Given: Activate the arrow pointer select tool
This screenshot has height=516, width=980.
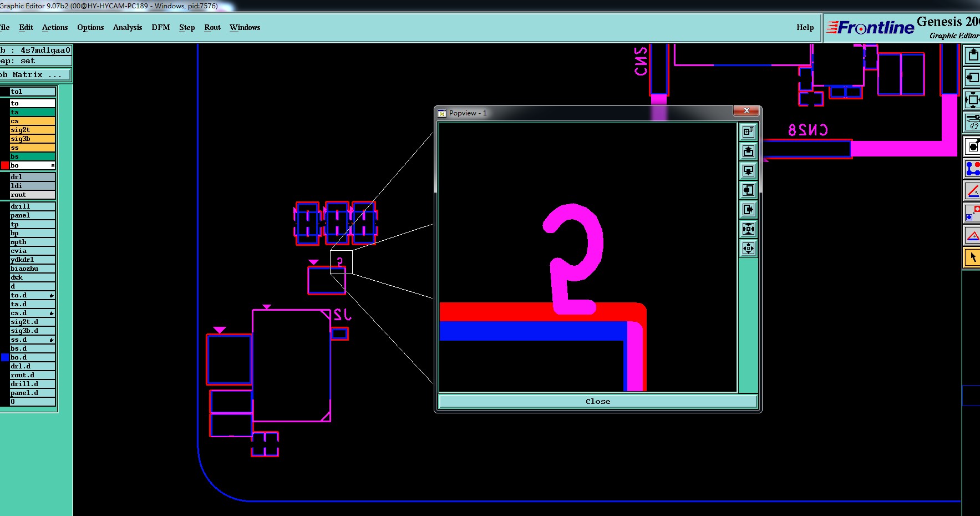Looking at the screenshot, I should 973,257.
